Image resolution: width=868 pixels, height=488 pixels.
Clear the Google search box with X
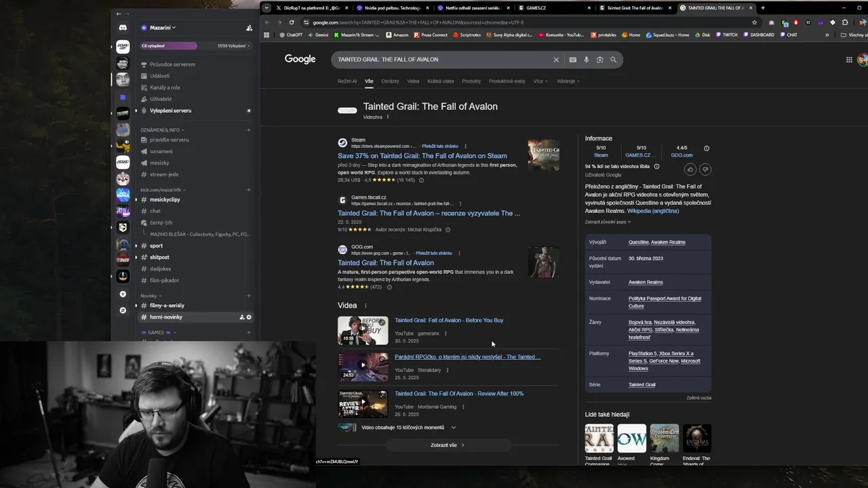point(556,60)
